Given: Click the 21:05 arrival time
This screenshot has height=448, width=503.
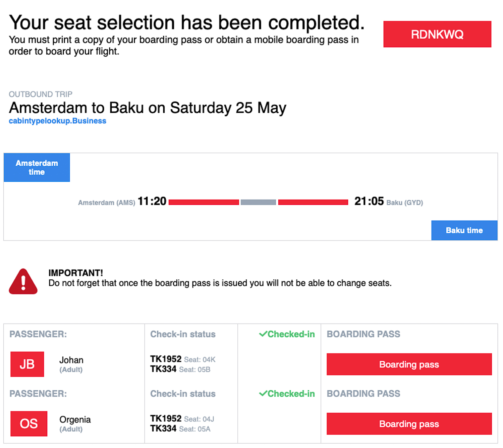Looking at the screenshot, I should 369,201.
